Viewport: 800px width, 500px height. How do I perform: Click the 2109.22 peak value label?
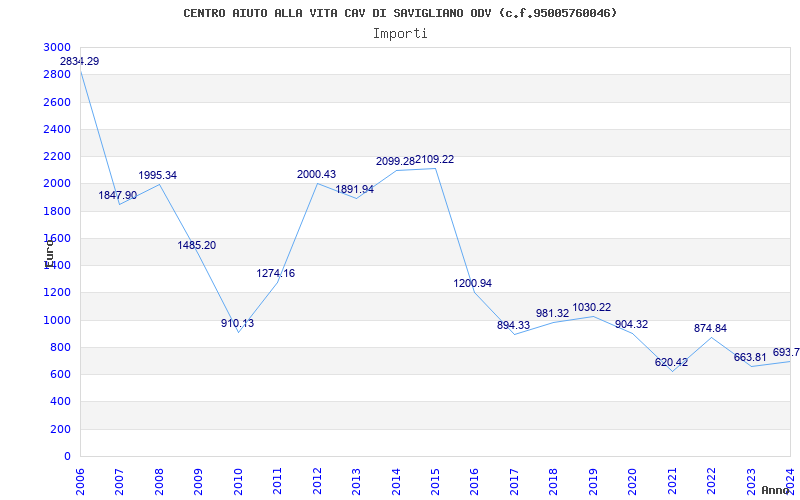tap(435, 160)
